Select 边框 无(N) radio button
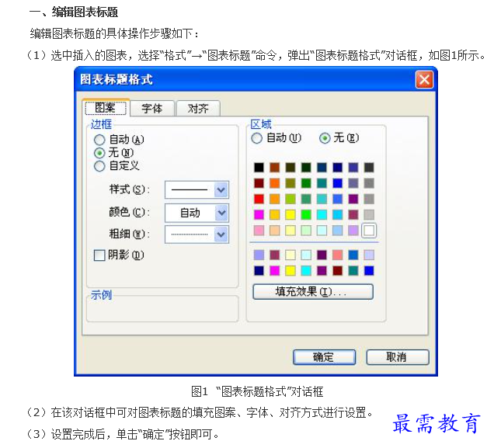The image size is (487, 448). pyautogui.click(x=99, y=153)
